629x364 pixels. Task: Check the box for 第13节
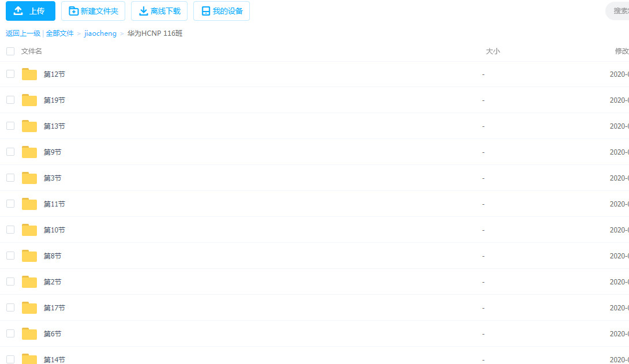(10, 126)
